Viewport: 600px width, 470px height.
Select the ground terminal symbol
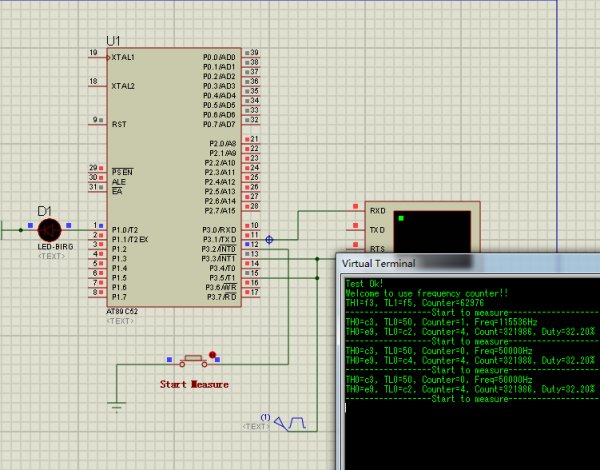point(117,406)
